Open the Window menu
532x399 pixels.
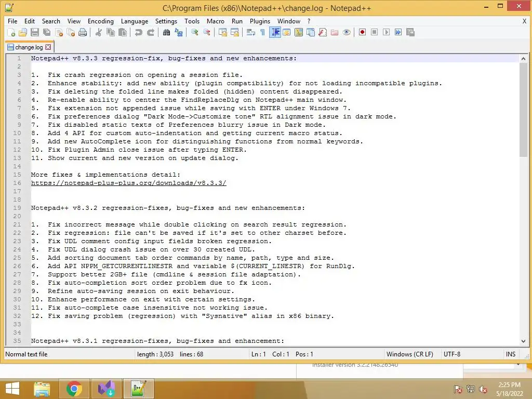point(289,21)
